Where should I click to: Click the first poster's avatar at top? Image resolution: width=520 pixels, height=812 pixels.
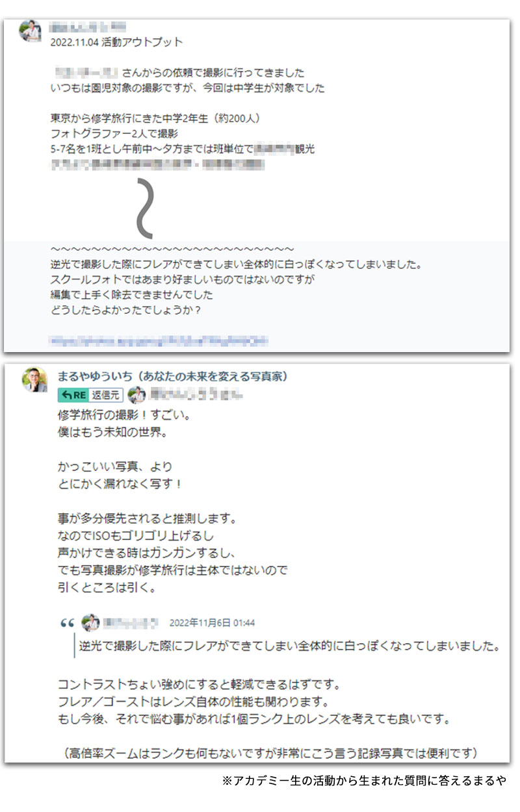point(30,31)
